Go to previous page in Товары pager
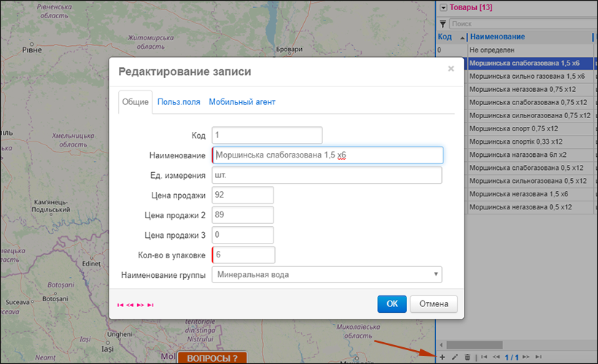 tap(496, 357)
